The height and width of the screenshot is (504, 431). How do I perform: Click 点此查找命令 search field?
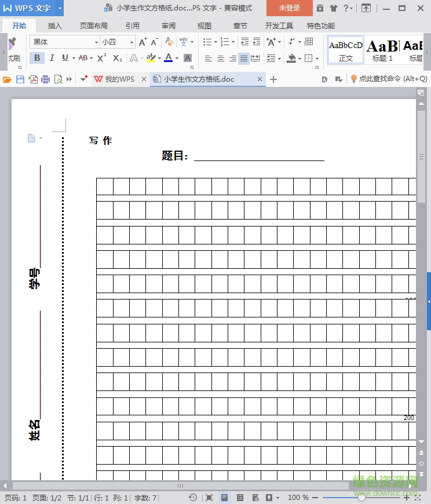tap(389, 79)
